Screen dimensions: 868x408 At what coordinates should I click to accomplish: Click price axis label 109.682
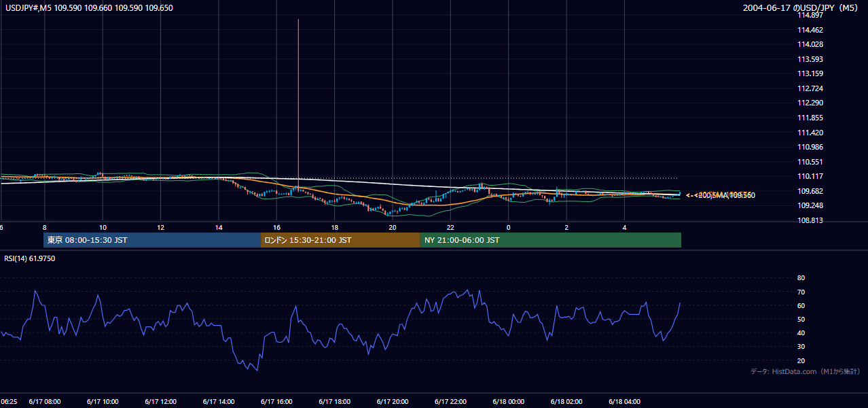810,191
